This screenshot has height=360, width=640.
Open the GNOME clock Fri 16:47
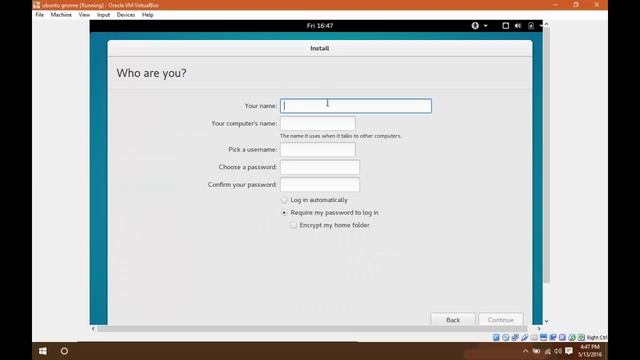tap(320, 26)
